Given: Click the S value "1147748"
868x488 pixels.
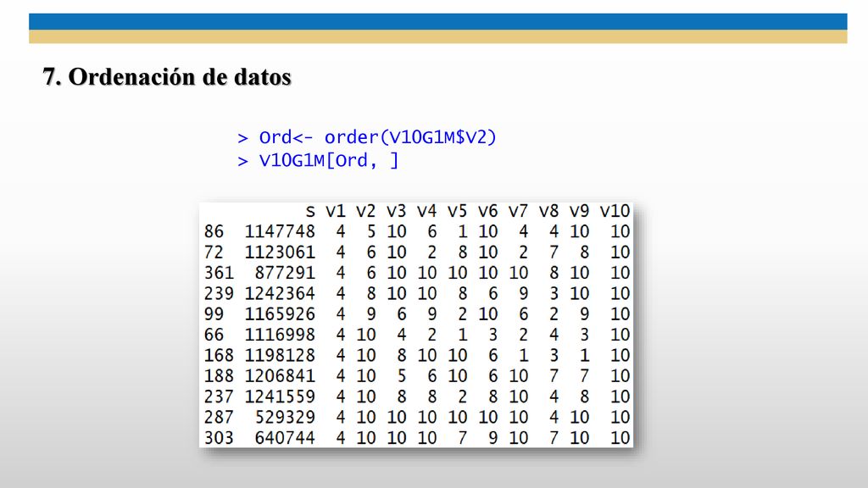Looking at the screenshot, I should coord(280,231).
